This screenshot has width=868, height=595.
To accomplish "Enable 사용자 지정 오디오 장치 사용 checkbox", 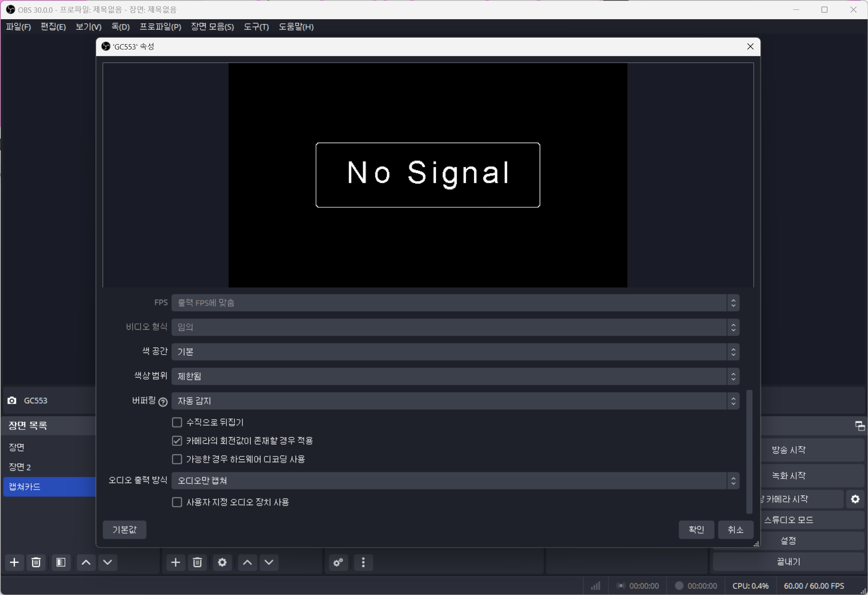I will [x=177, y=502].
